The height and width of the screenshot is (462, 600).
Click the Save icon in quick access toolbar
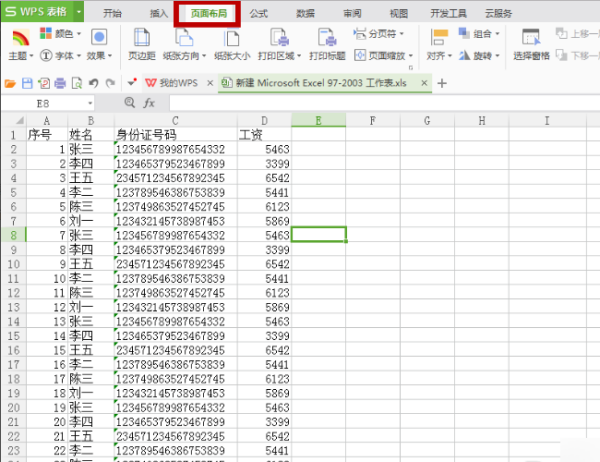pyautogui.click(x=27, y=83)
